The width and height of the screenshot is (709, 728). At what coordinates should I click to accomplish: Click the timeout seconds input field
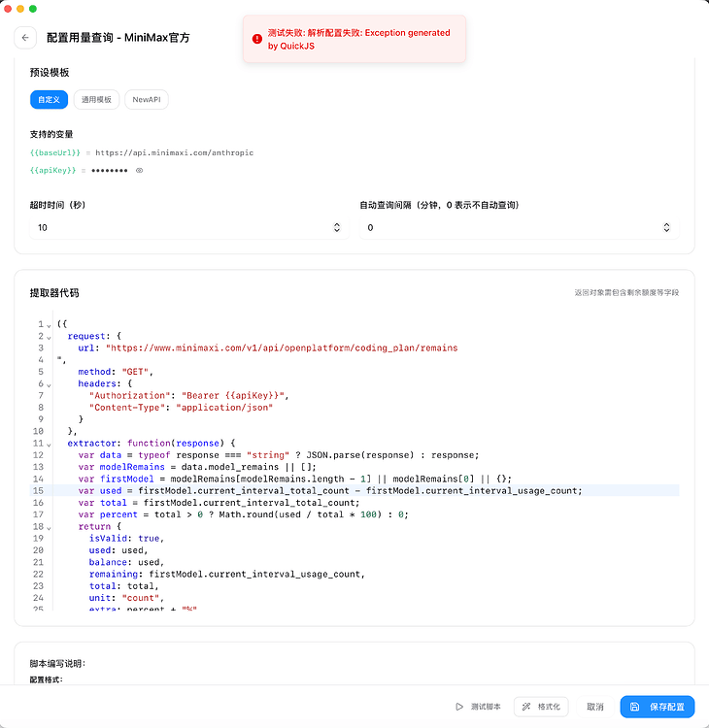pos(189,227)
